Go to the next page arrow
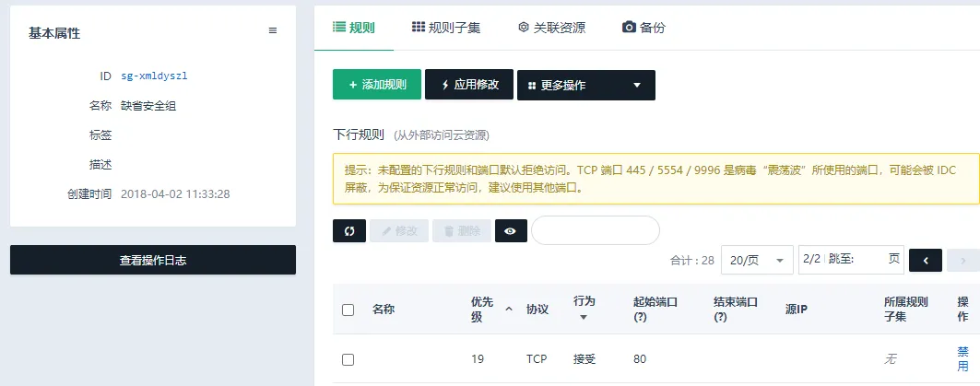The height and width of the screenshot is (386, 980). tap(962, 261)
